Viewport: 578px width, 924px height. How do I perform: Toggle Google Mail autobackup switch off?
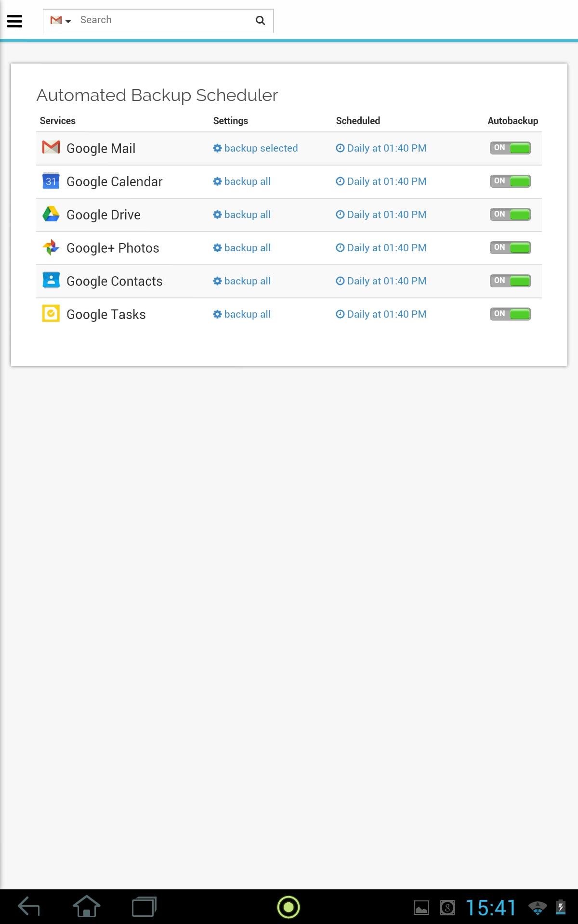(511, 148)
